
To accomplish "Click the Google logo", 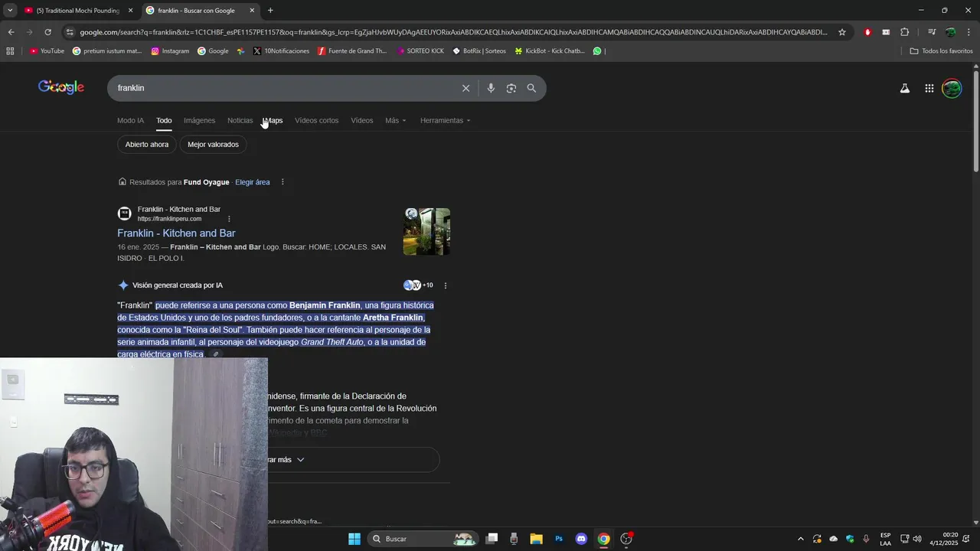I will point(61,87).
